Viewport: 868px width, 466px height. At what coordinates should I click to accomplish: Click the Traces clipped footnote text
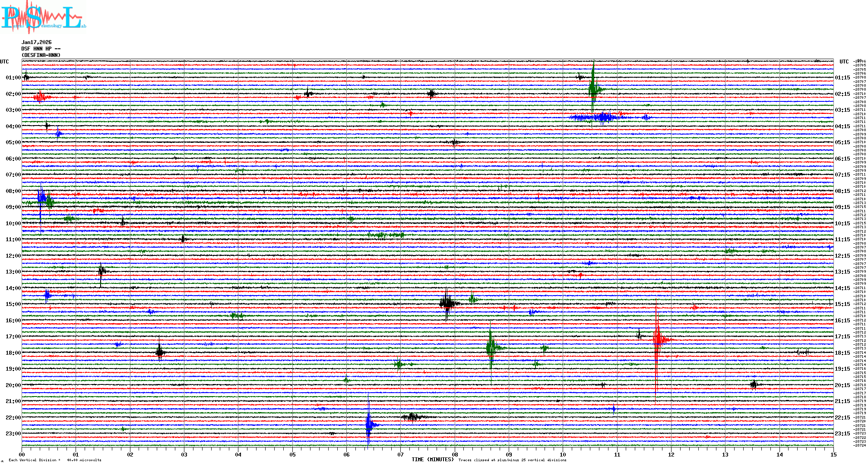(x=512, y=460)
